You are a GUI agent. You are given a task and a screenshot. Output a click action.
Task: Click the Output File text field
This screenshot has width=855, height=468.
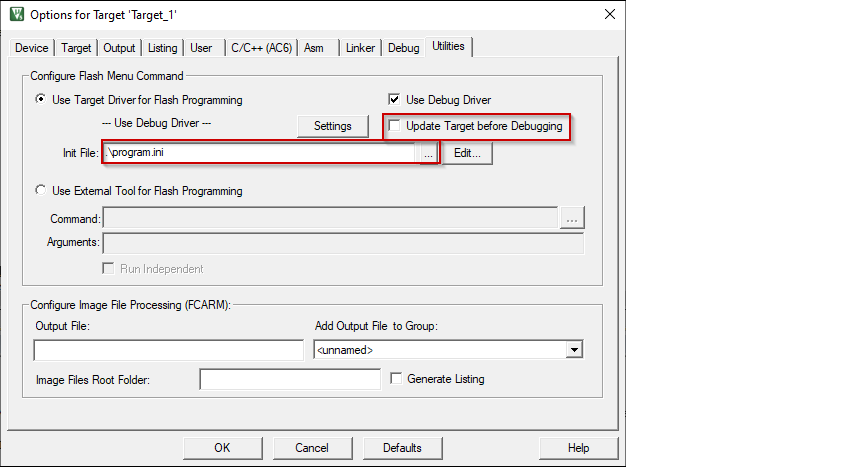(168, 350)
